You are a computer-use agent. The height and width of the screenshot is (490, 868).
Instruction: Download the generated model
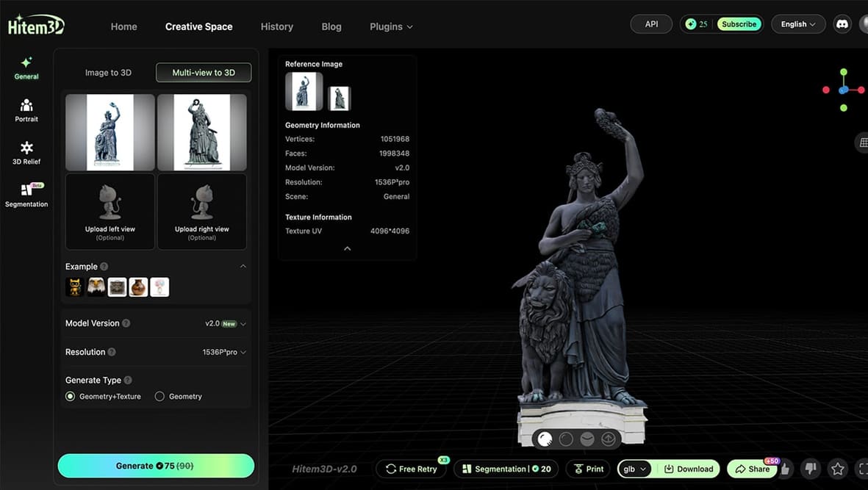pyautogui.click(x=688, y=469)
